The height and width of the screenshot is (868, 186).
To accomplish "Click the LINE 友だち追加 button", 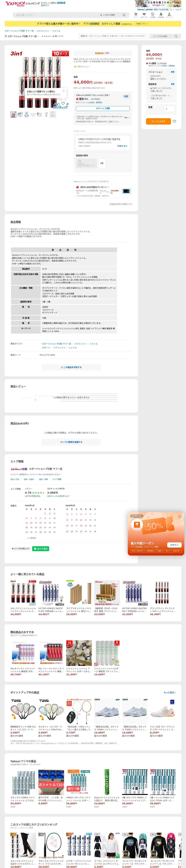I will 41,549.
